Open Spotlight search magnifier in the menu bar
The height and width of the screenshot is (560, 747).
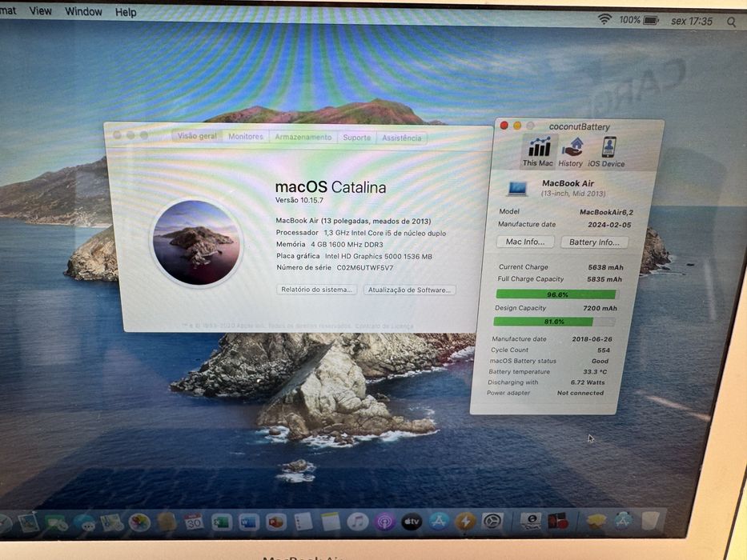[731, 22]
